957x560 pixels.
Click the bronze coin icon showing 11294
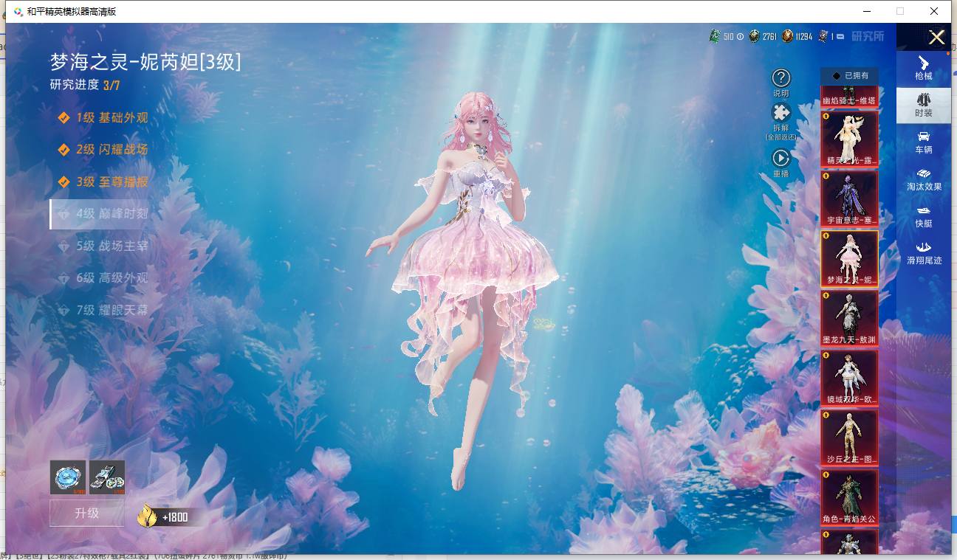[788, 36]
